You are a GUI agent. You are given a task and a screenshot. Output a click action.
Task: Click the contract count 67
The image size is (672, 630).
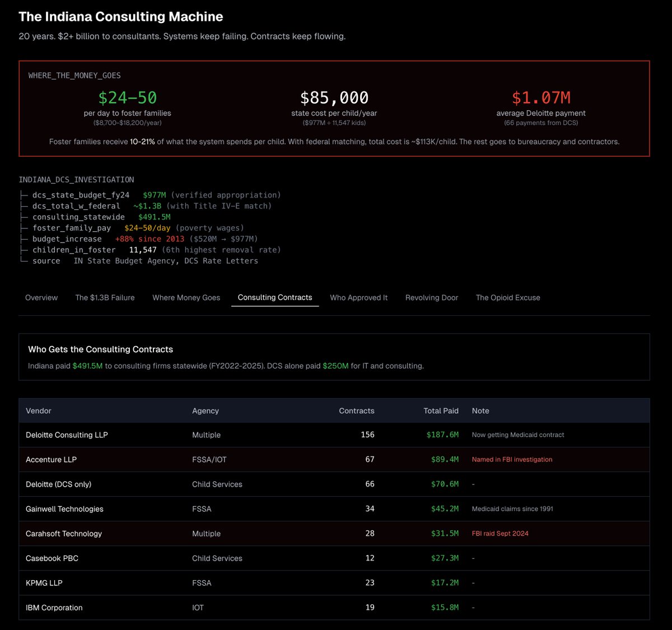coord(370,459)
